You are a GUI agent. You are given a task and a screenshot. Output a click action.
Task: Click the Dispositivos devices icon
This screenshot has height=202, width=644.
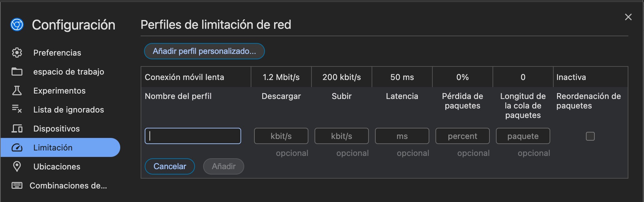coord(17,128)
